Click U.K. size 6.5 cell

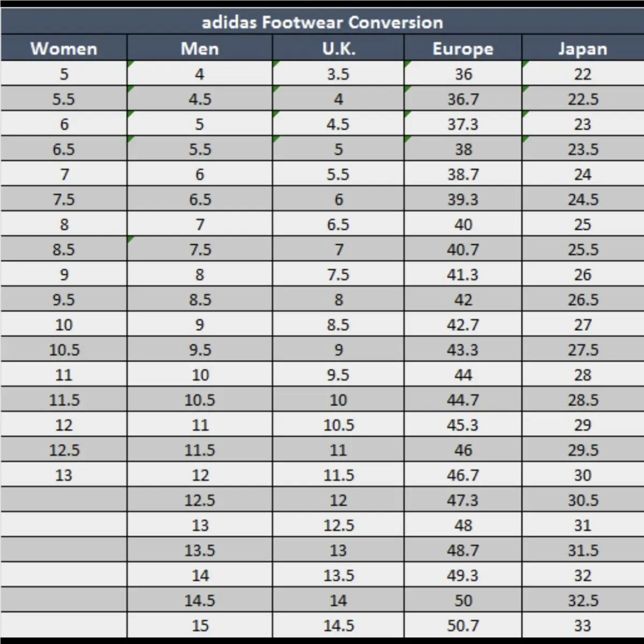pyautogui.click(x=338, y=224)
